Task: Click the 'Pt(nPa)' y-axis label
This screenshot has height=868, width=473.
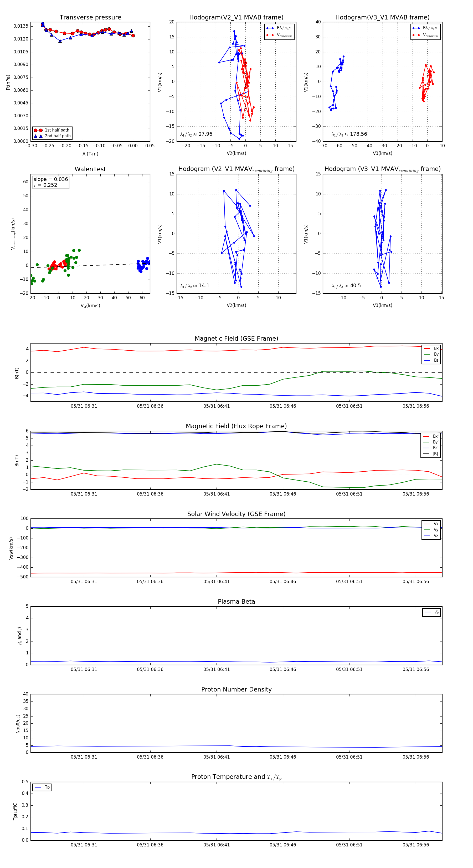Action: (8, 82)
